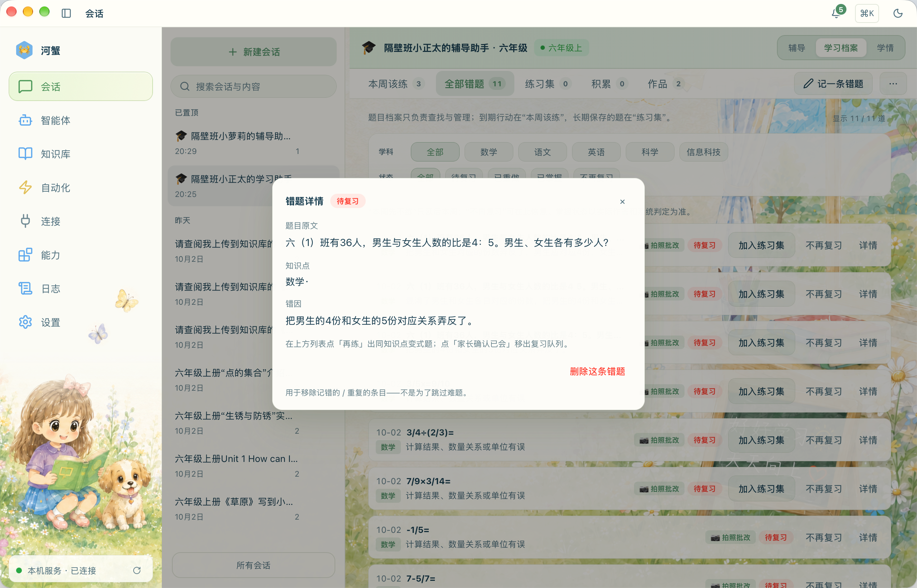Open chat 六年级上册“生锈与防锈”实
This screenshot has height=588, width=917.
coord(253,423)
